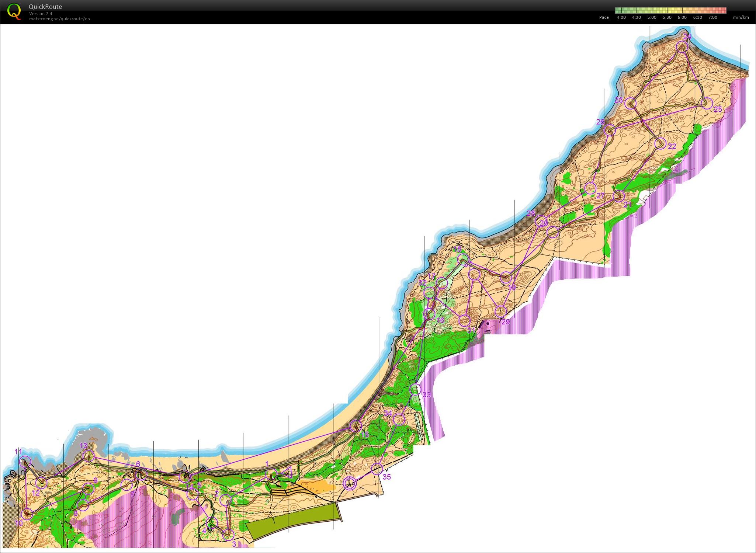
Task: Click control circle 33
Action: (415, 389)
